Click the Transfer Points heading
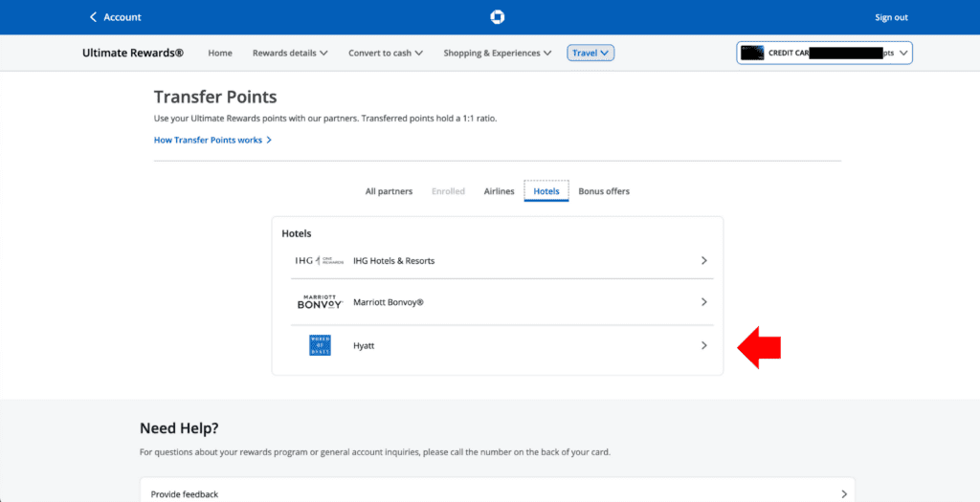Screen dimensions: 980x502 215,98
